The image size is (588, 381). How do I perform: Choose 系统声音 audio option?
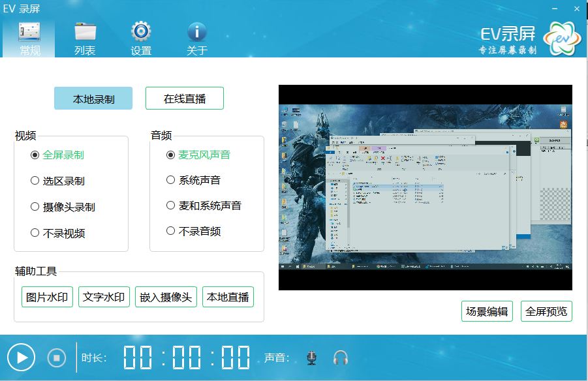tap(193, 180)
